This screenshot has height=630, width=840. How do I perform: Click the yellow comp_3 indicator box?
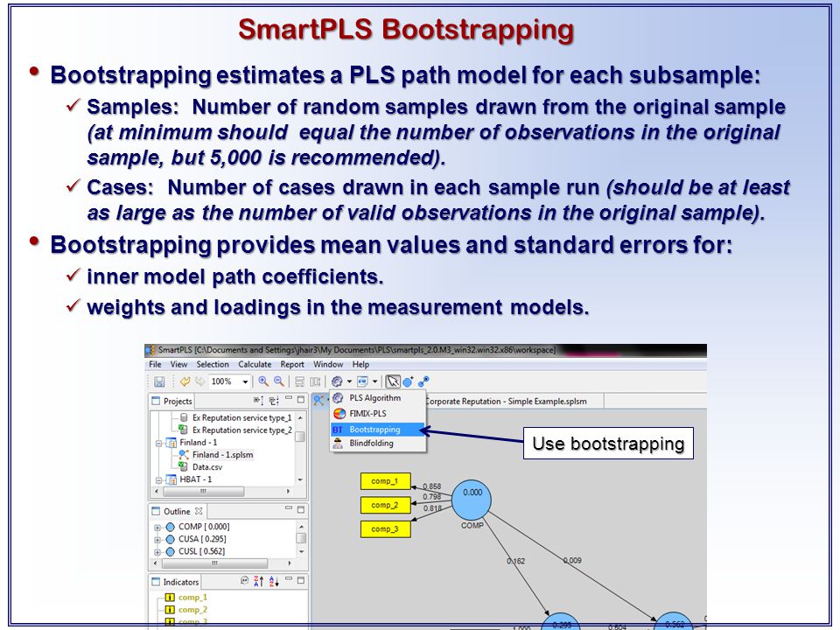click(x=386, y=528)
